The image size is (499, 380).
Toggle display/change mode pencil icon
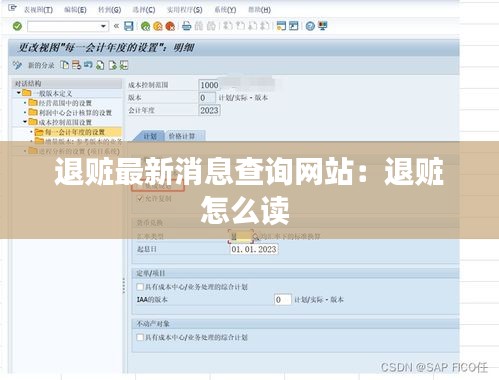click(17, 65)
